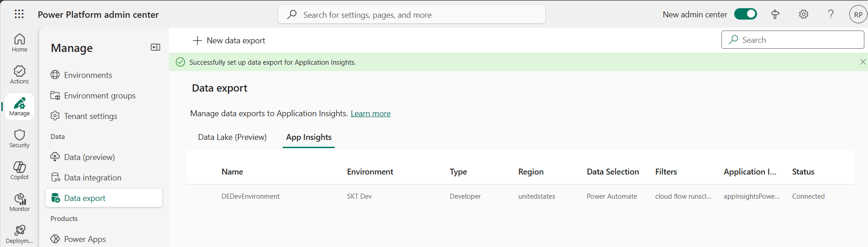Open Deployment in the left rail
The image size is (868, 247).
pos(19,234)
